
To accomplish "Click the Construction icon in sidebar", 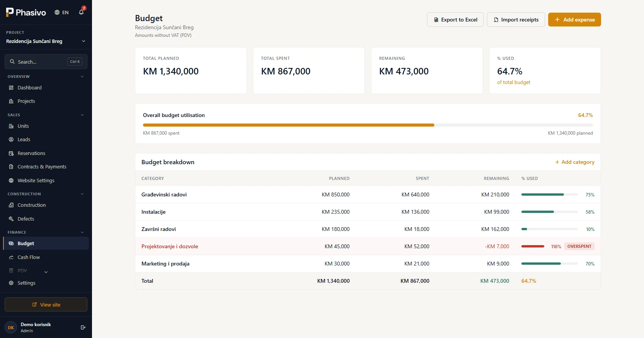I will (11, 205).
